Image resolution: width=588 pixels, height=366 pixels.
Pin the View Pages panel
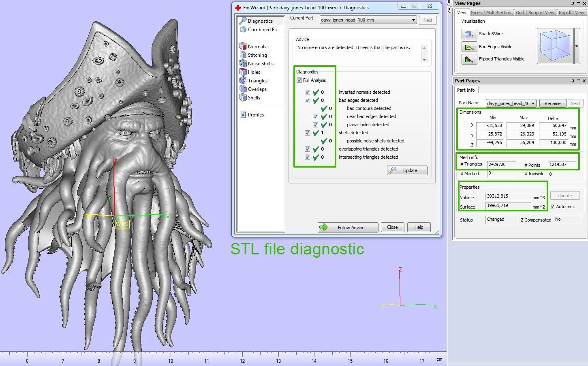[x=573, y=3]
